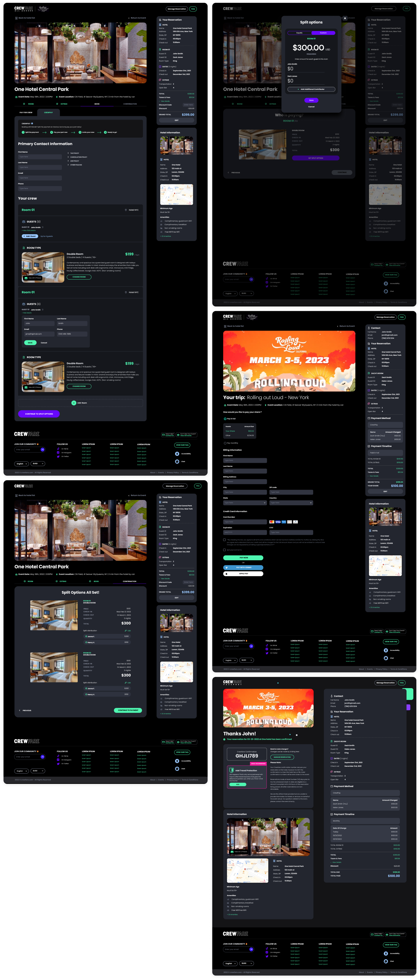Go to the Extras step on the Primary Contact page
The height and width of the screenshot is (980, 420).
tap(62, 104)
